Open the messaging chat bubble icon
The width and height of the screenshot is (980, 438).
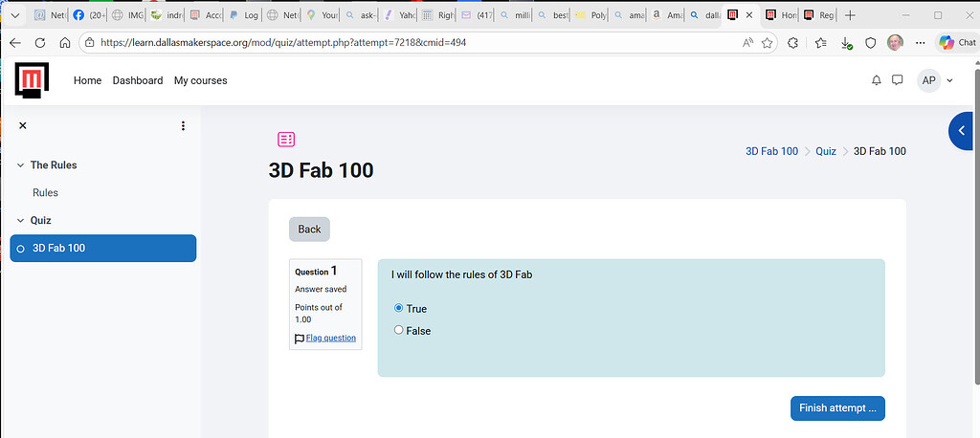point(898,80)
